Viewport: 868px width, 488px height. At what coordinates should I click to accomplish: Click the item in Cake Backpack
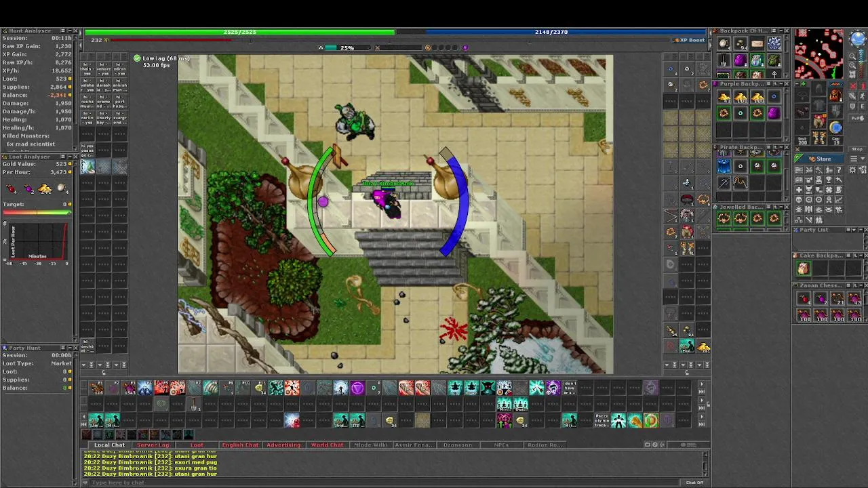coord(804,269)
